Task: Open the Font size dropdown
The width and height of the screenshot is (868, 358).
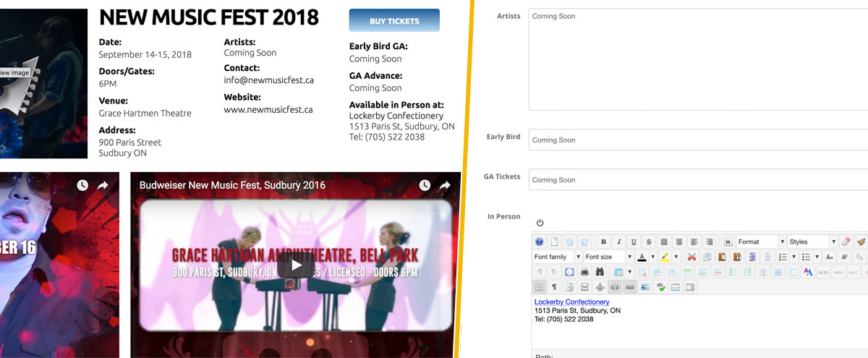Action: point(608,257)
